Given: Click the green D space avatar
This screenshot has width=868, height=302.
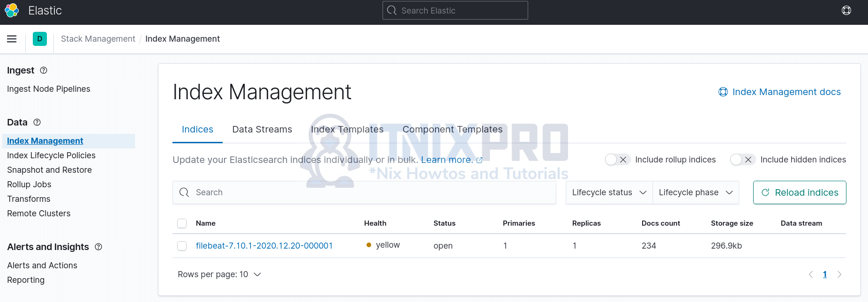Looking at the screenshot, I should 40,39.
